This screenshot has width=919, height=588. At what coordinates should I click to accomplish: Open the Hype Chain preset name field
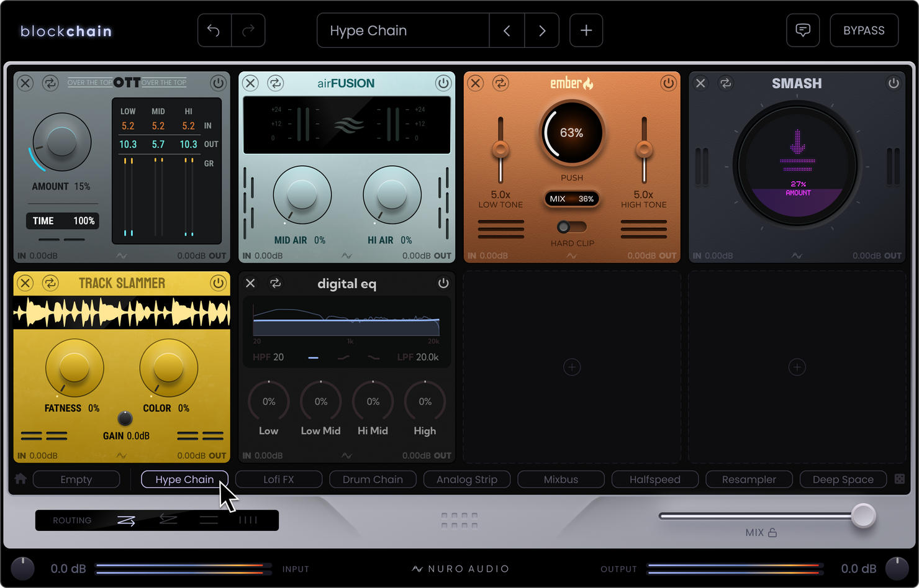click(x=403, y=30)
